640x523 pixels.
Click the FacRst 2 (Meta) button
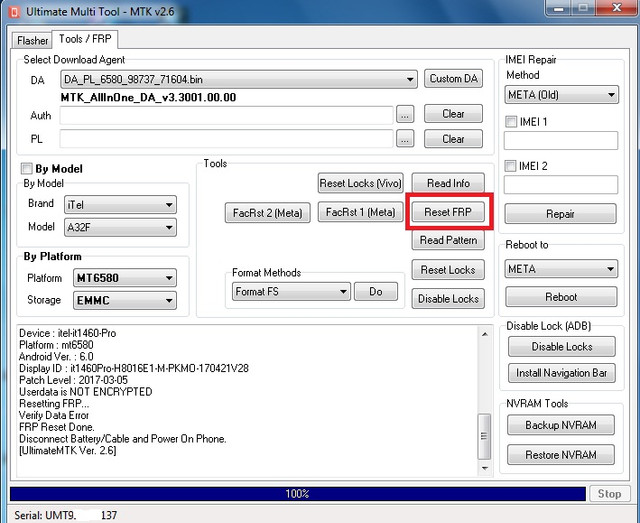point(267,213)
